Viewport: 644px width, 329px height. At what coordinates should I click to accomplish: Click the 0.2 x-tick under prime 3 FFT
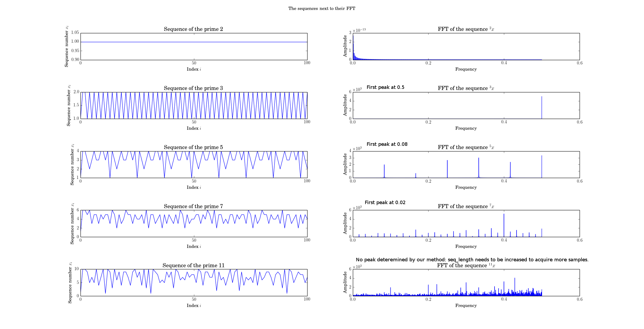428,122
